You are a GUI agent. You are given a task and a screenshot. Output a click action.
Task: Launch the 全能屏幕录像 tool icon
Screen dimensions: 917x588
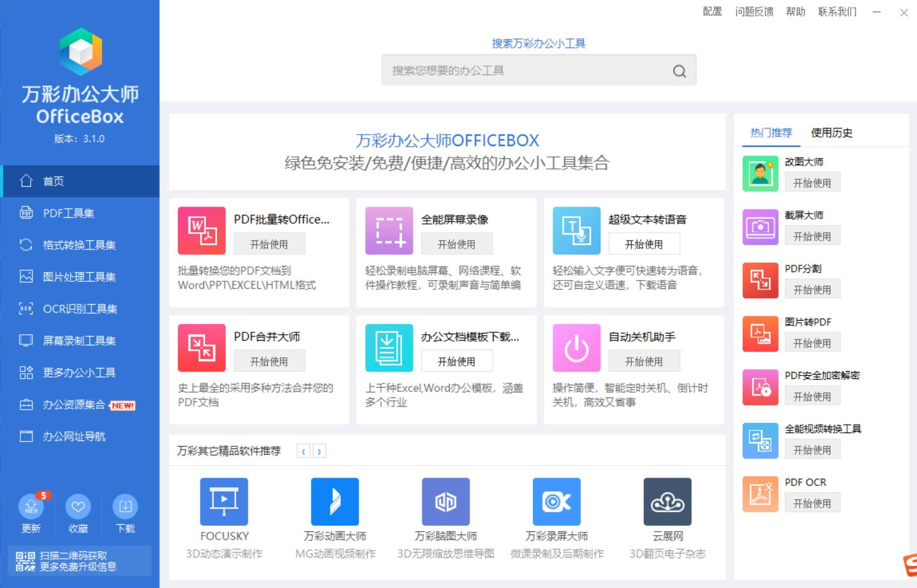pos(389,230)
